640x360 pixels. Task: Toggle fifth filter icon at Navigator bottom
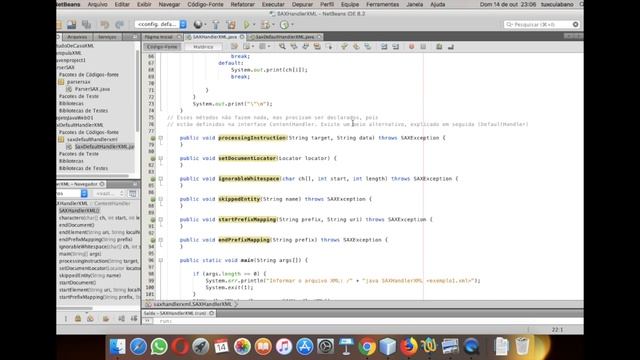click(121, 318)
